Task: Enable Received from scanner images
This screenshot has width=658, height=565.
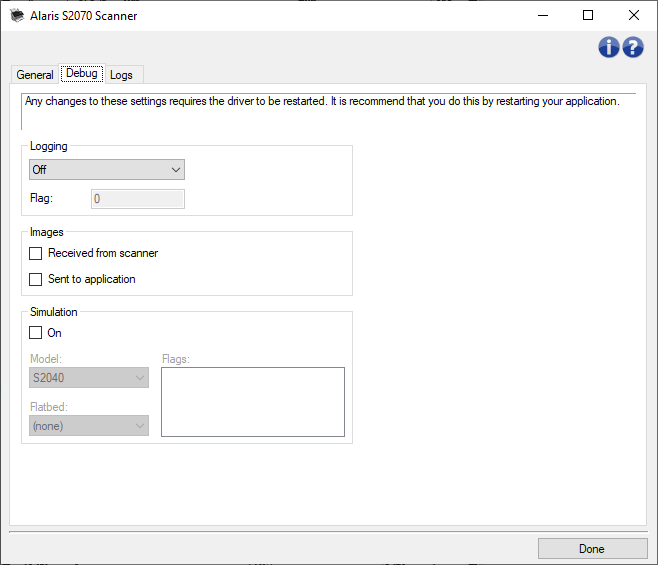Action: point(36,254)
